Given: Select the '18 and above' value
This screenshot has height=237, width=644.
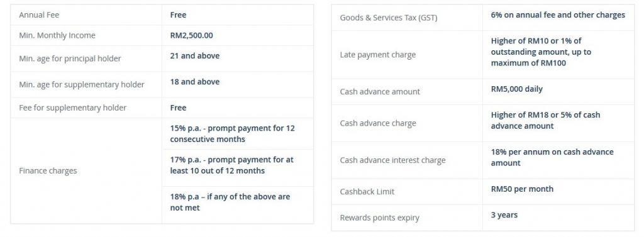Looking at the screenshot, I should click(195, 81).
